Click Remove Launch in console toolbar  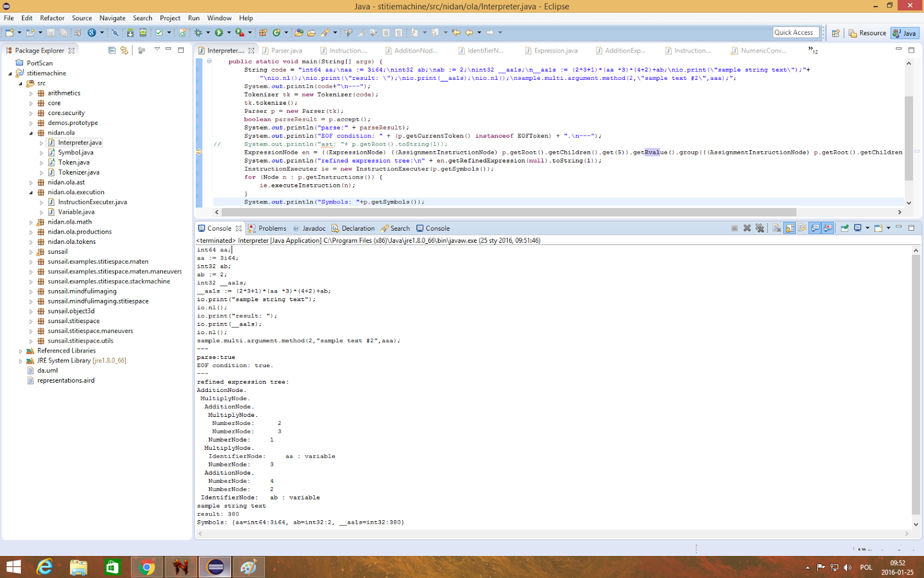tap(747, 228)
